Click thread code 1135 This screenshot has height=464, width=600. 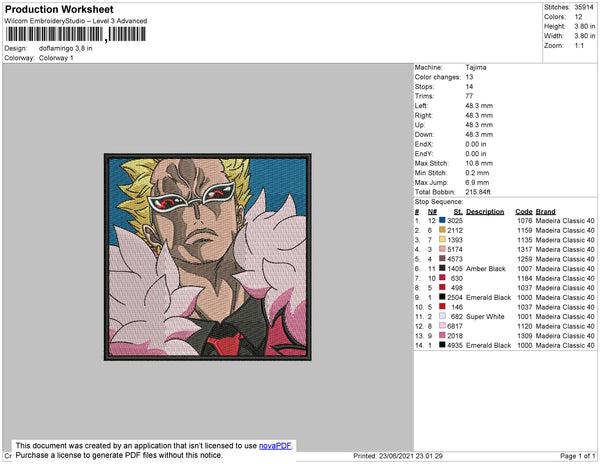pos(525,240)
